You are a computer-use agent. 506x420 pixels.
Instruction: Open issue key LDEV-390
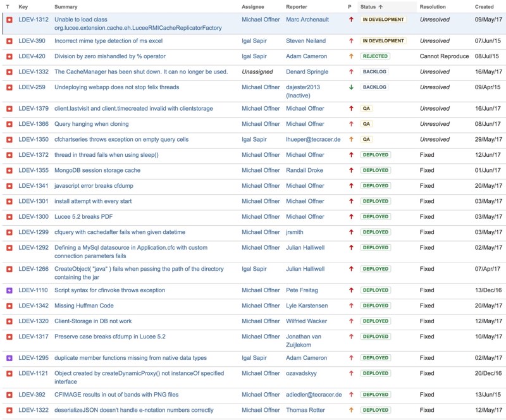coord(32,40)
